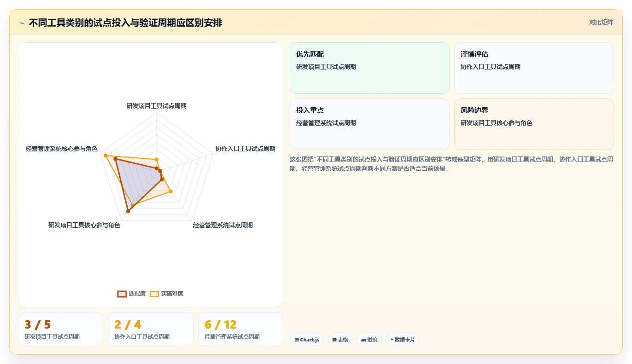Select the 表格 tag chip
The image size is (632, 364).
point(340,340)
